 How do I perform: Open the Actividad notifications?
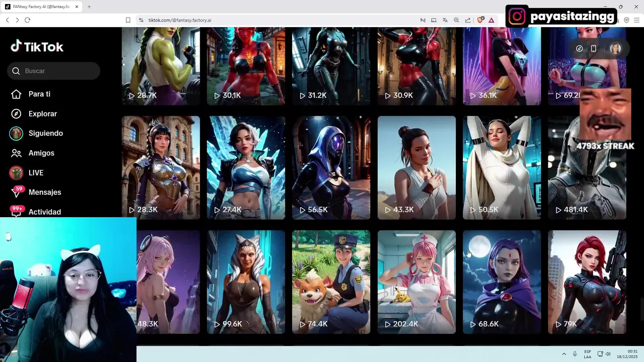(x=44, y=212)
